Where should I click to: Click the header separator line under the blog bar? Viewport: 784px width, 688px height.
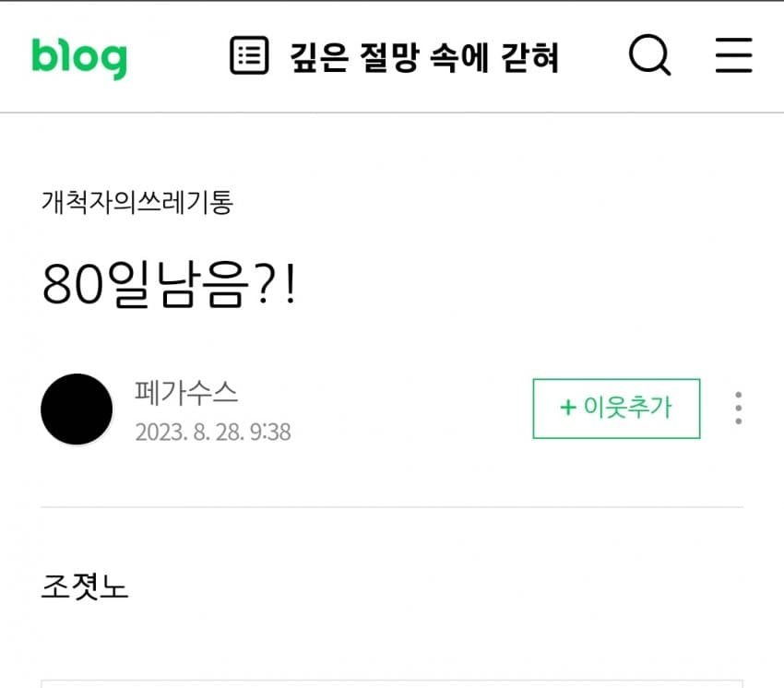coord(392,113)
